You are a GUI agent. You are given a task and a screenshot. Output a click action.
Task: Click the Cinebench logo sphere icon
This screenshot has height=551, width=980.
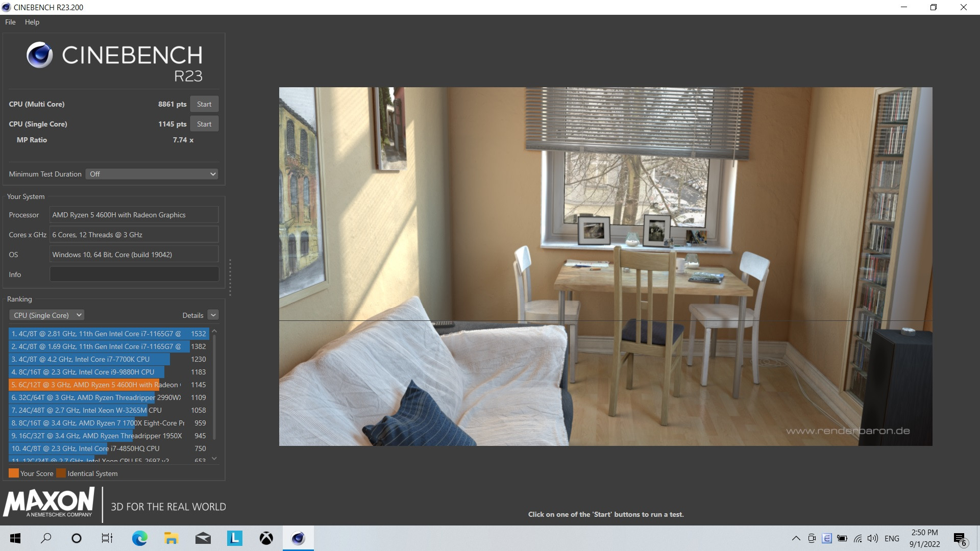coord(39,55)
